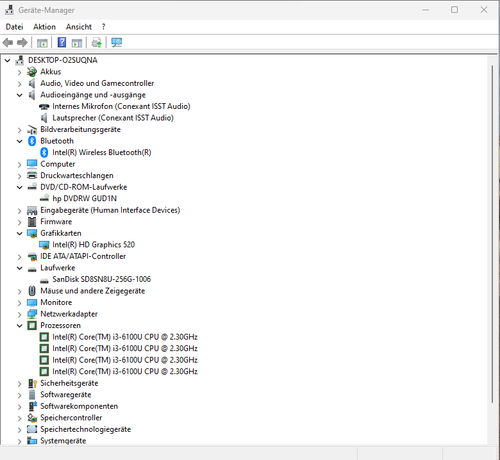Select Internes Mikrofon (Conexant ISST Audio)
Viewport: 500px width, 460px height.
[x=121, y=106]
